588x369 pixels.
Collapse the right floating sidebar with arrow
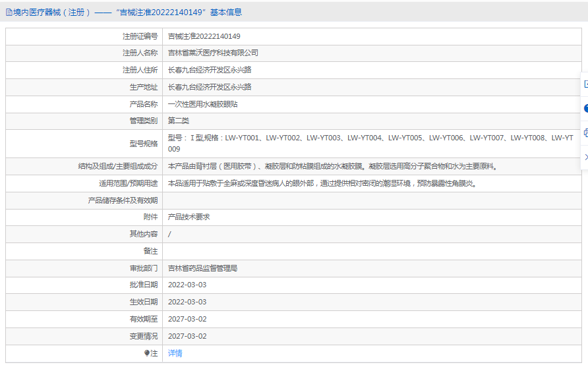[x=585, y=157]
